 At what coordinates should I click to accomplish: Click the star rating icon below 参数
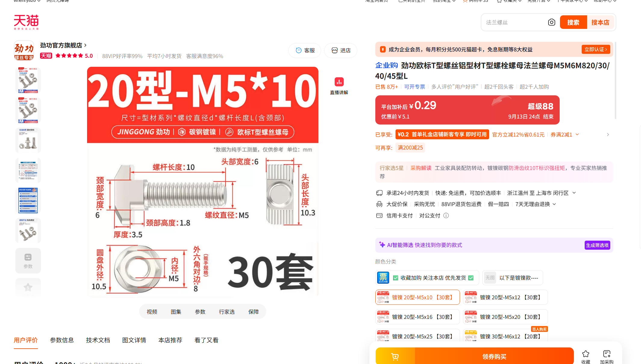28,287
